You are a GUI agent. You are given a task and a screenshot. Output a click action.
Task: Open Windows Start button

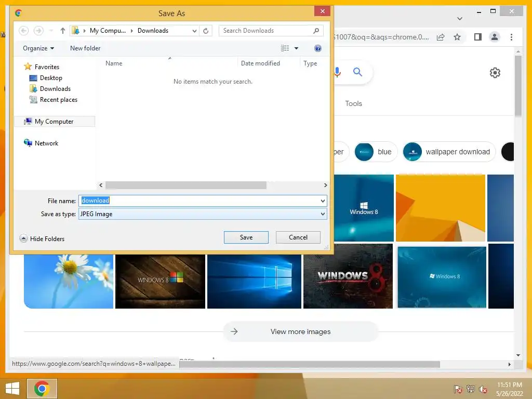point(12,389)
